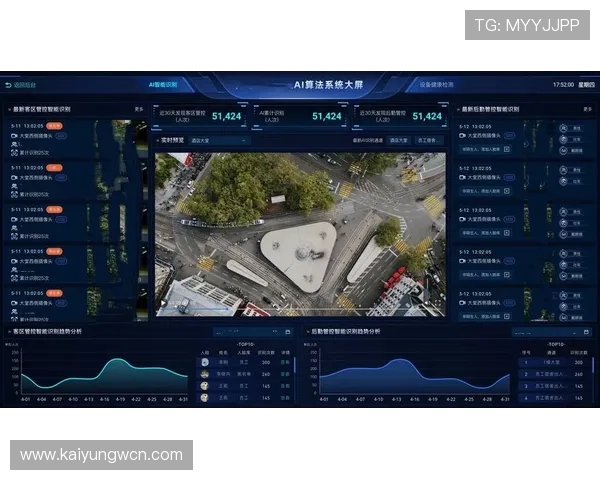600x480 pixels.
Task: Select the 酒店大堂 channel button under 最新AI识别通道
Action: coord(398,140)
